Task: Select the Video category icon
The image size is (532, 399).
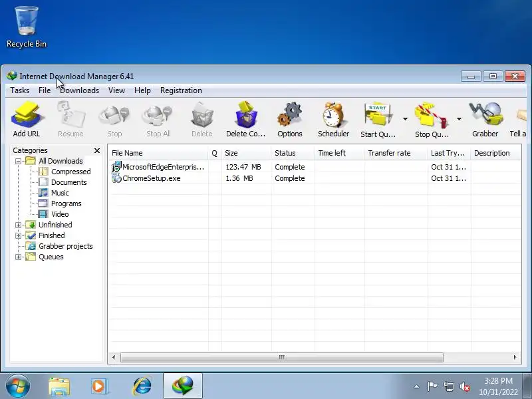Action: coord(43,213)
